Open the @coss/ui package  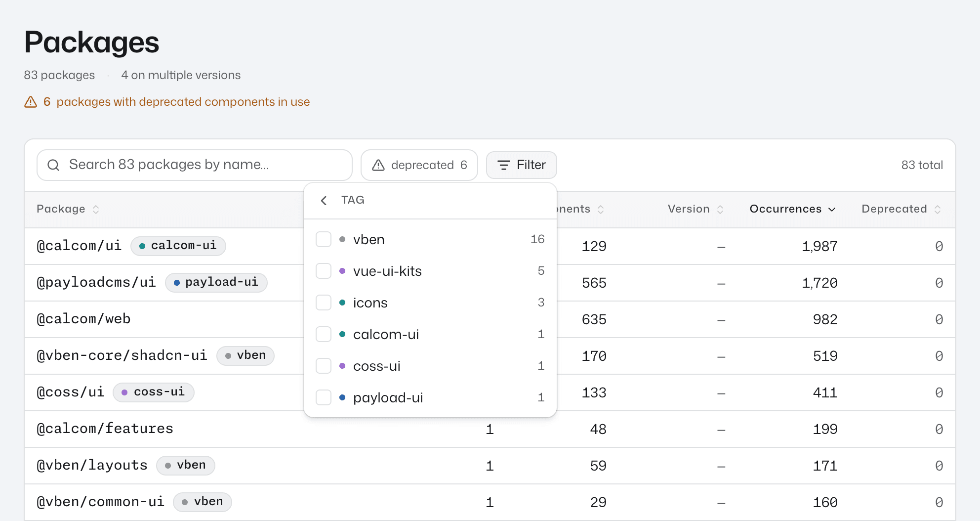coord(71,392)
